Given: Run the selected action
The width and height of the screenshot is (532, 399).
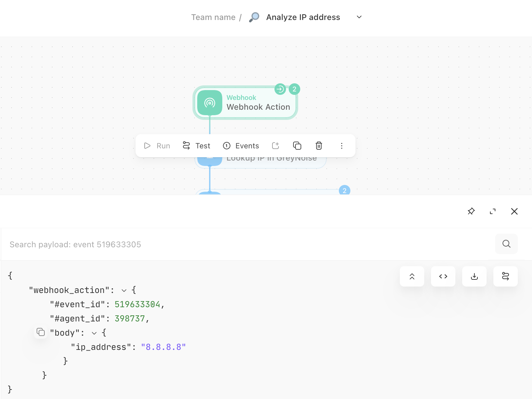Looking at the screenshot, I should pyautogui.click(x=157, y=146).
